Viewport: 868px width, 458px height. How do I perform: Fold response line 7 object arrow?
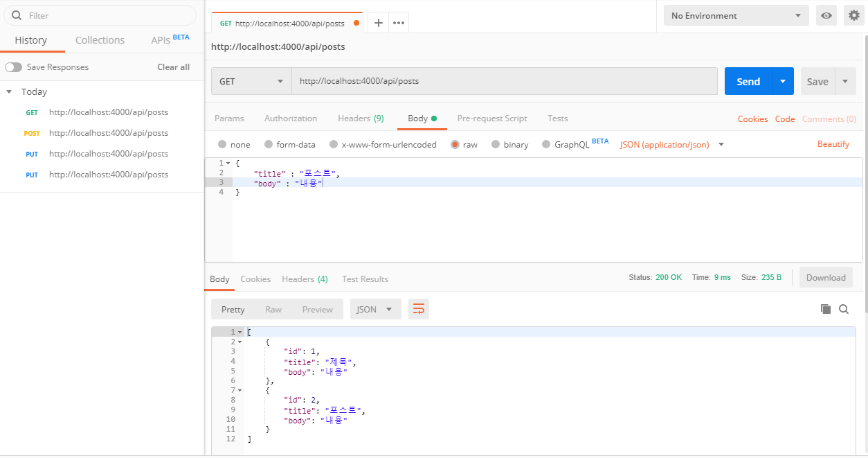239,390
